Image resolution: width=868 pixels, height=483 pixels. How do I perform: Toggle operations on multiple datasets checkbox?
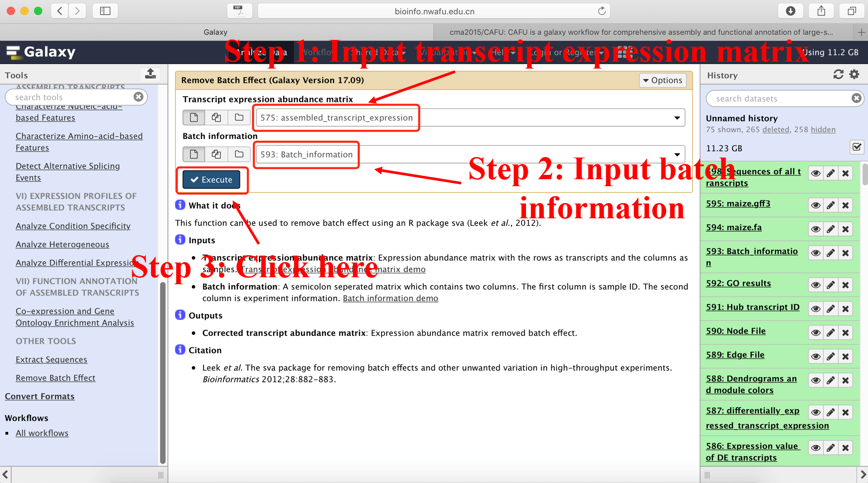[857, 147]
